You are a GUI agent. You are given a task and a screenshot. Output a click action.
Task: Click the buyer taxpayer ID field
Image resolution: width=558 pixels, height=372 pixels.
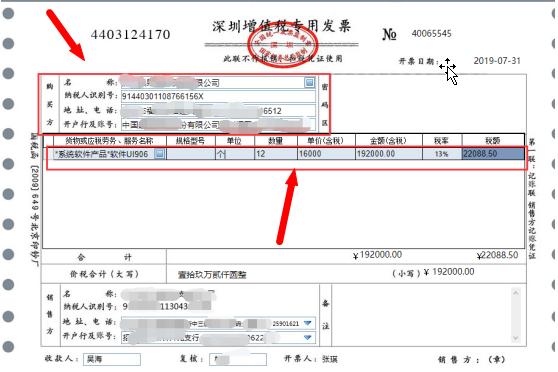point(218,96)
